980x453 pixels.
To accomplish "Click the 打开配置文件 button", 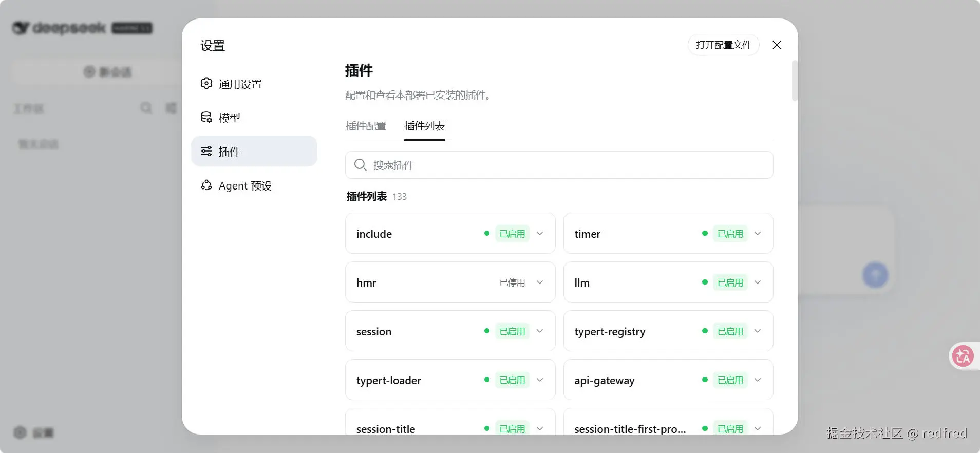I will [x=723, y=45].
